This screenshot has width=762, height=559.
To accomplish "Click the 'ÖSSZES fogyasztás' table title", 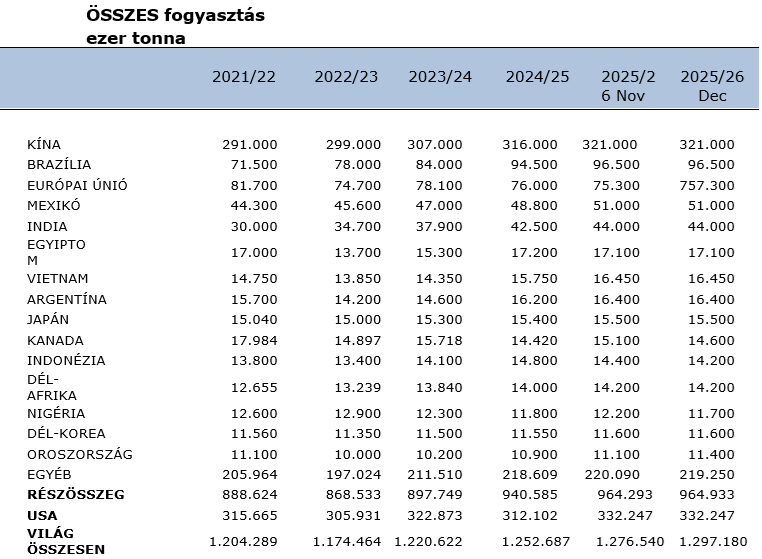I will tap(176, 17).
